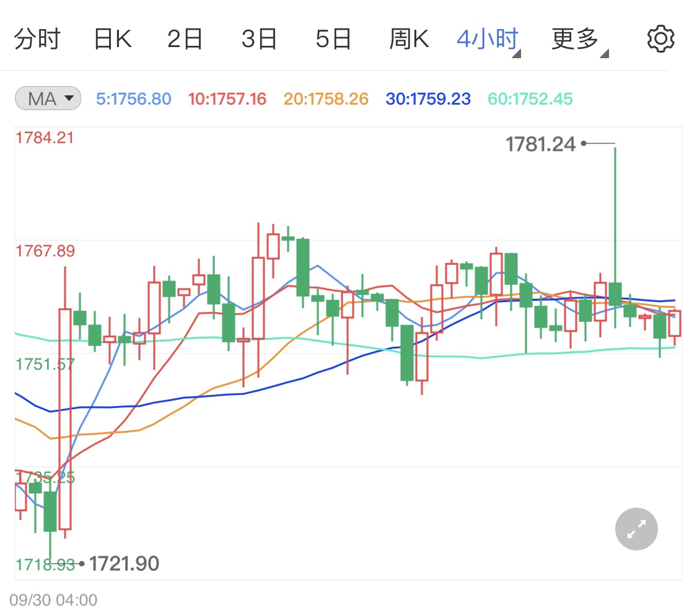Click the date label 09/30 04:00
Viewport: 697px width, 616px height.
click(53, 600)
